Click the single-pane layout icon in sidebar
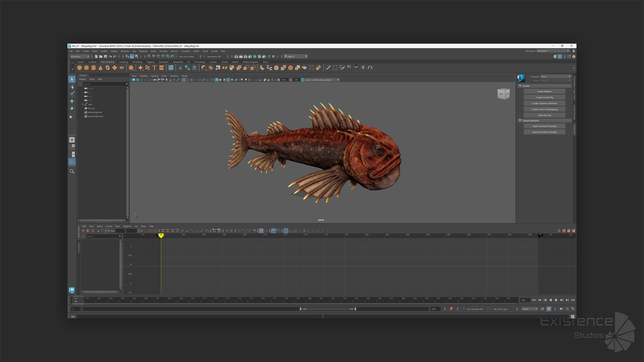This screenshot has height=362, width=644. coord(72,140)
